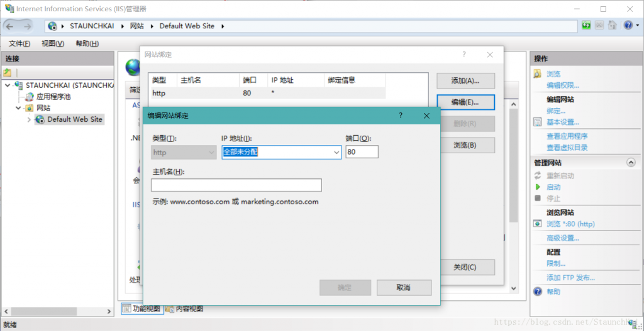Click the green 启动 start icon

click(538, 187)
